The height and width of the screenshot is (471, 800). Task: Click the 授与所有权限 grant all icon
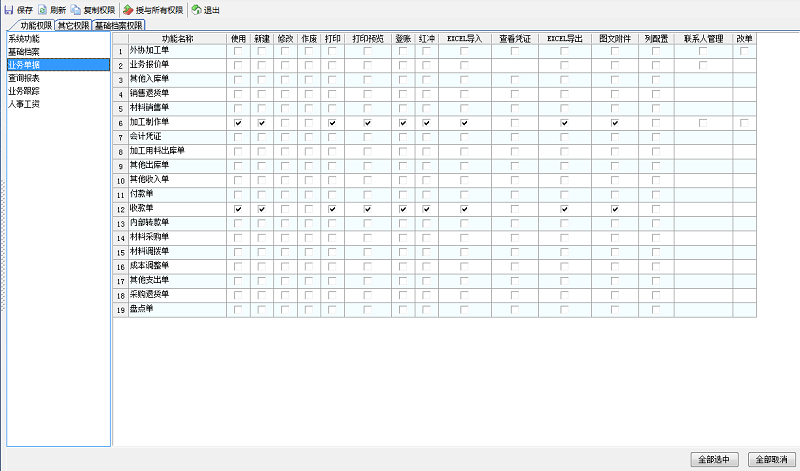pos(128,9)
